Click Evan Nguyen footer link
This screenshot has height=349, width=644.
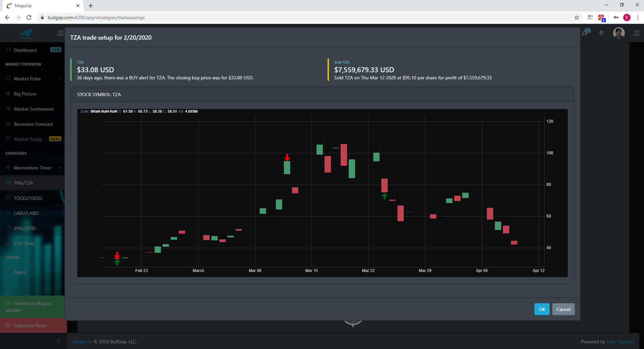point(620,342)
